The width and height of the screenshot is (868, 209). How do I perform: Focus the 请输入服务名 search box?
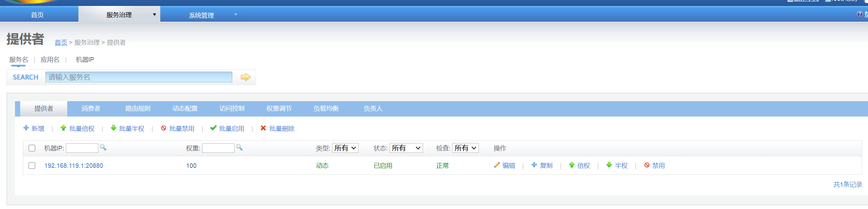[139, 77]
